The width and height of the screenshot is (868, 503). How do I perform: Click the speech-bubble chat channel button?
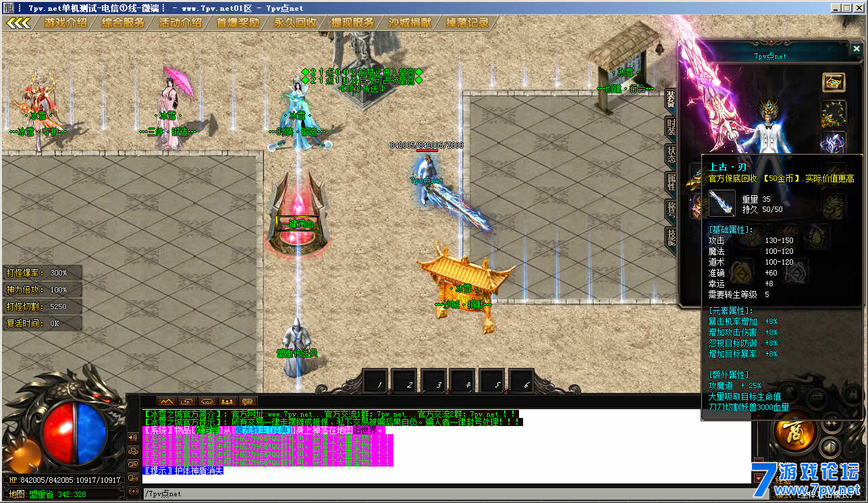(248, 402)
